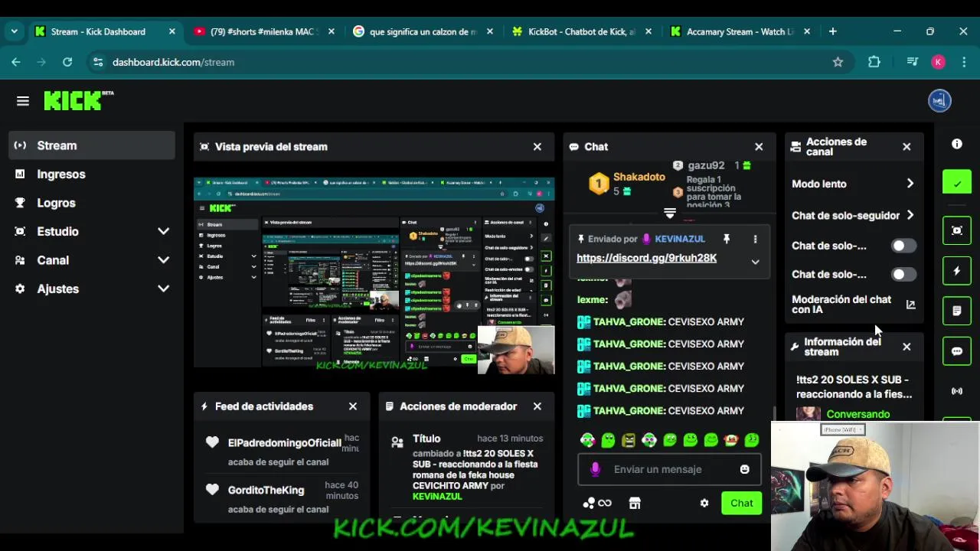Toggle the second Chat de solo-... switch
980x551 pixels.
(x=903, y=274)
